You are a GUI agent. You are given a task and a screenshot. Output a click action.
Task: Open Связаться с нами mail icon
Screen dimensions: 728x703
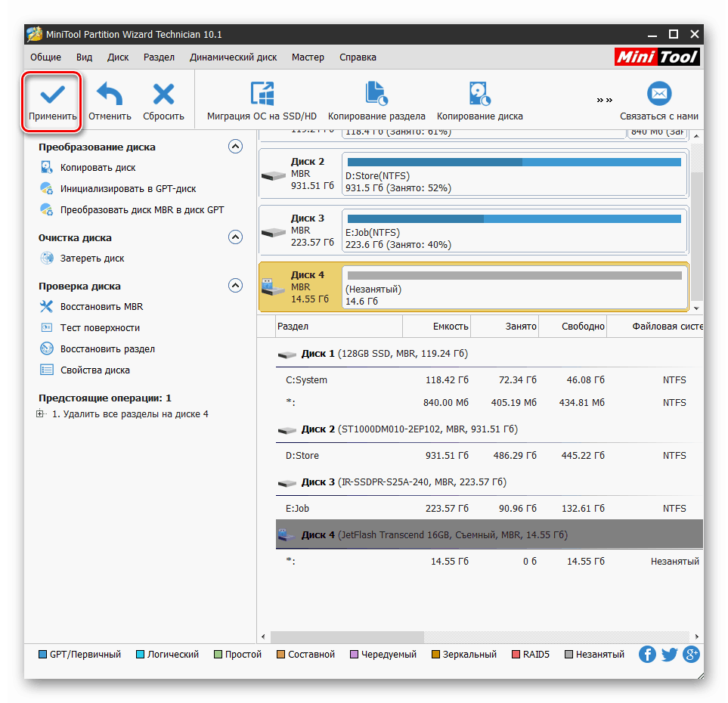pos(659,94)
